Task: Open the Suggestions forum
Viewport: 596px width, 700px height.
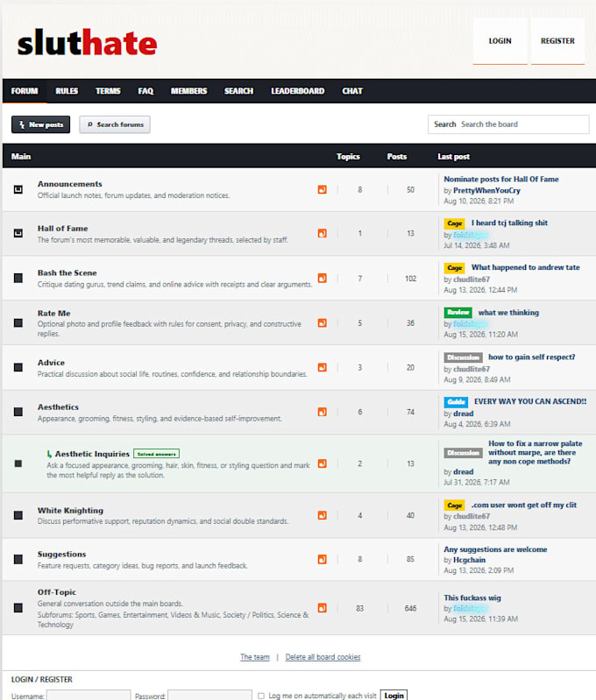Action: click(61, 554)
